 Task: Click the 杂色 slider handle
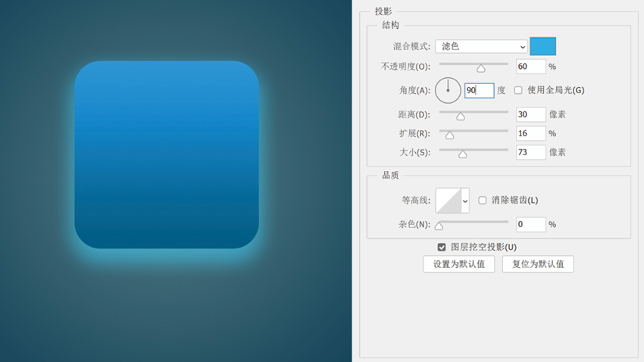point(439,226)
